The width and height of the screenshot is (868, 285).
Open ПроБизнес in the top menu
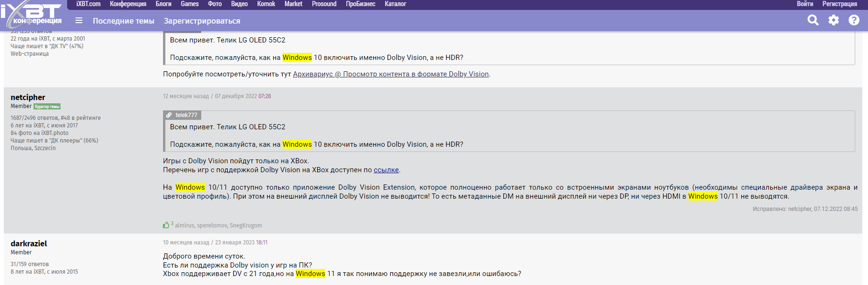point(361,4)
